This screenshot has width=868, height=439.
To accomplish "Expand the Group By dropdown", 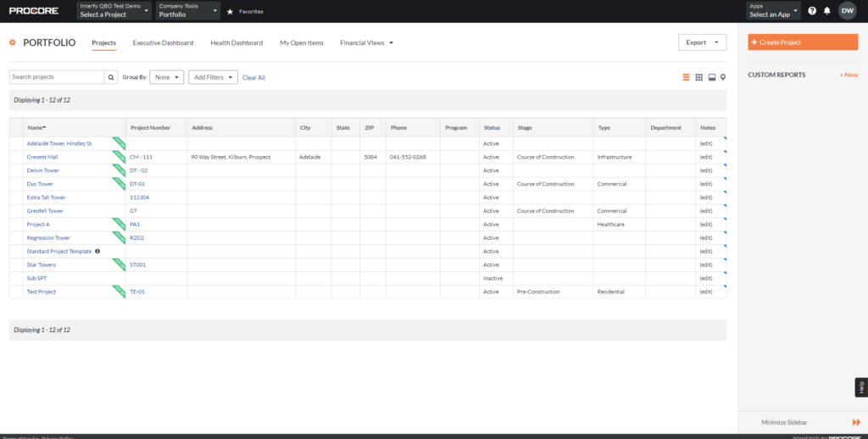I will click(167, 77).
